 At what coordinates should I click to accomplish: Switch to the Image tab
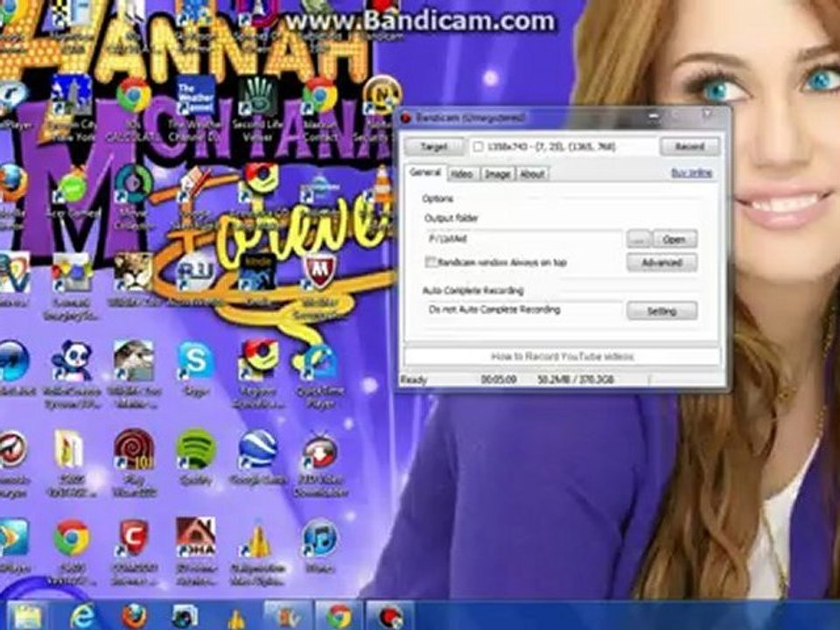pyautogui.click(x=498, y=174)
